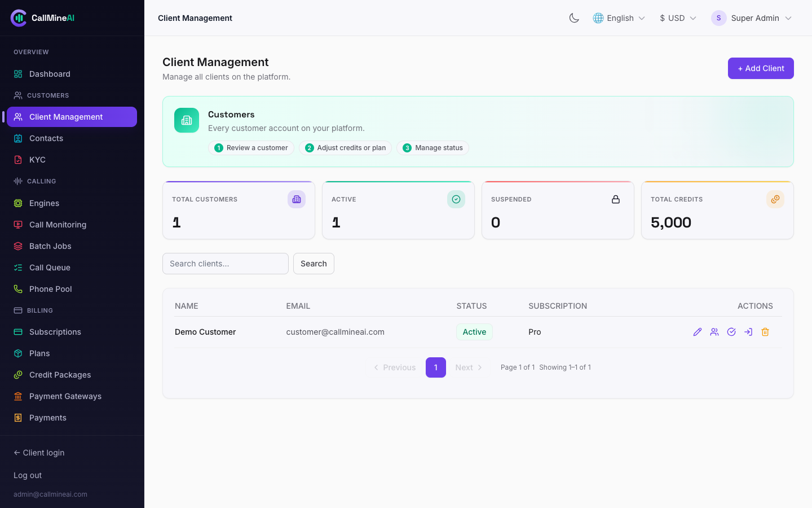Viewport: 812px width, 508px height.
Task: Click the Total Customers card icon
Action: pyautogui.click(x=297, y=199)
